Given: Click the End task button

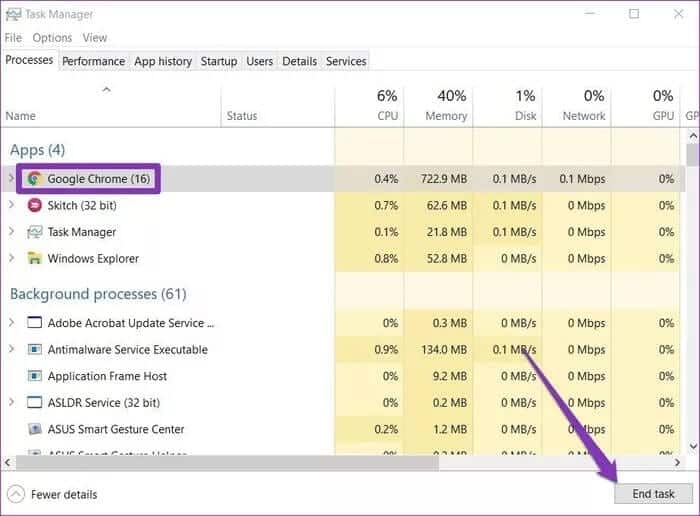Looking at the screenshot, I should point(653,494).
